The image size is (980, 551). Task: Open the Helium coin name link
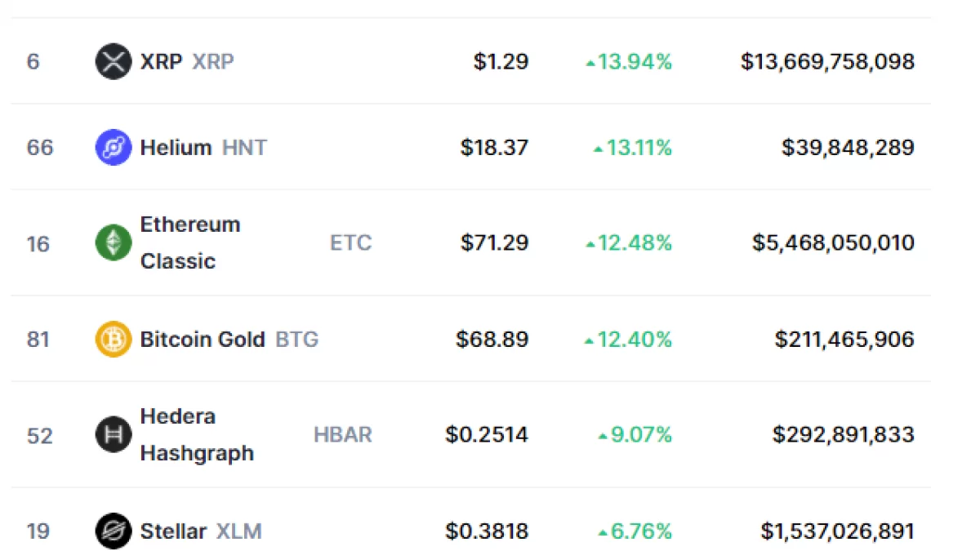pyautogui.click(x=176, y=148)
